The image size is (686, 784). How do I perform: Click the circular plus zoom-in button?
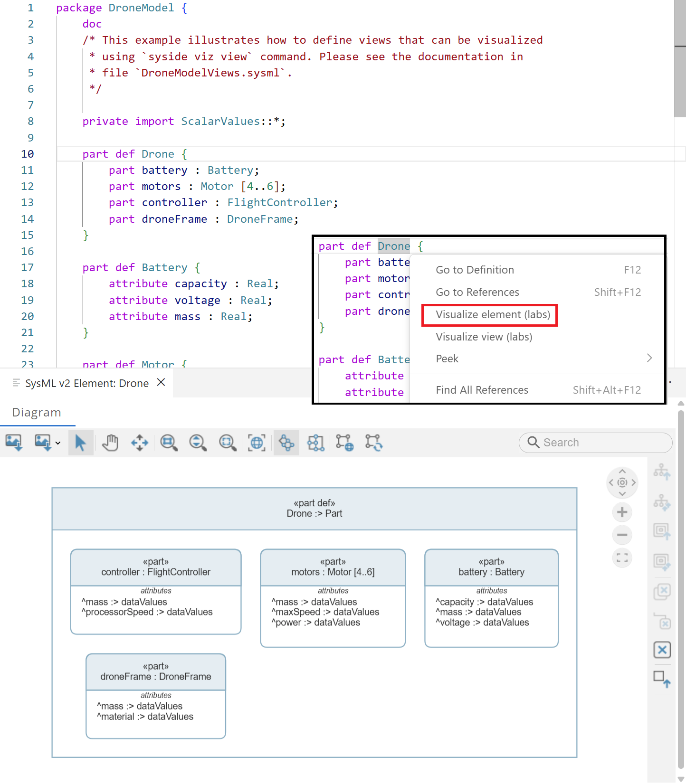622,512
